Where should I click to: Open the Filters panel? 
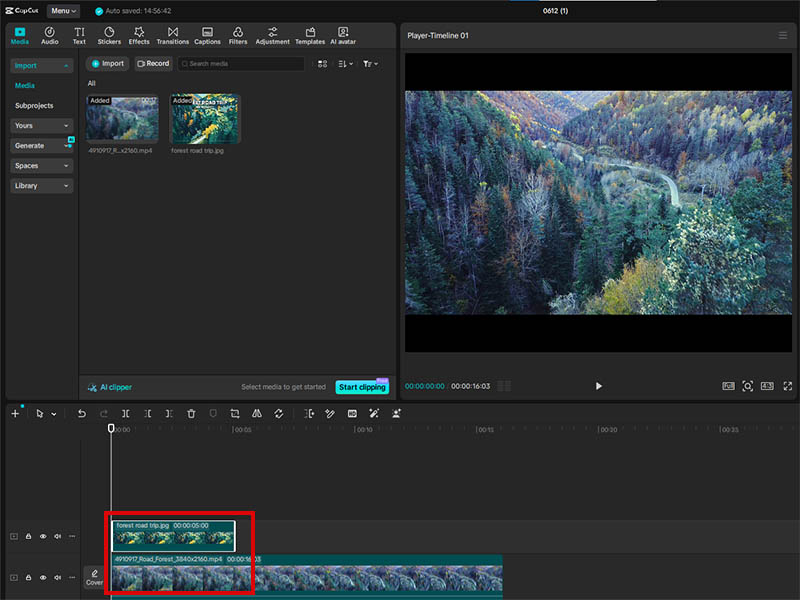point(238,36)
